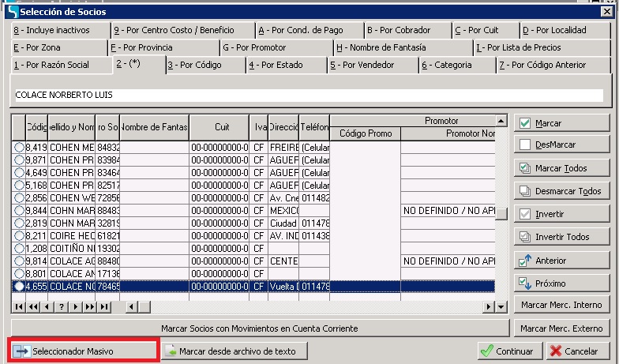The height and width of the screenshot is (364, 619).
Task: Move to Anterior record
Action: click(561, 260)
